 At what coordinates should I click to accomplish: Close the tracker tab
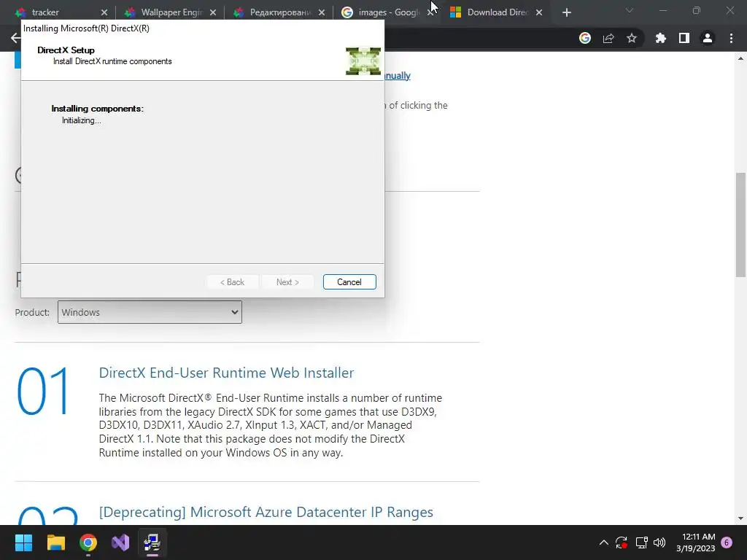coord(104,12)
